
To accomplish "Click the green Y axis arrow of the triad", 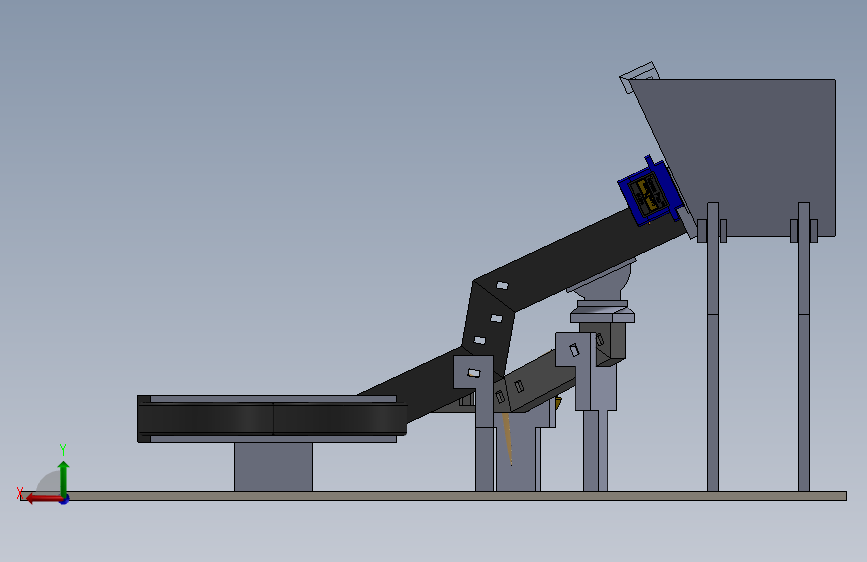I will coord(64,477).
